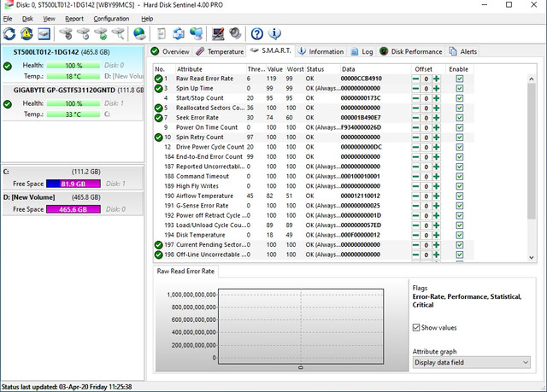Uncheck Enable for Start/Stop Count
The height and width of the screenshot is (392, 547).
tap(460, 98)
